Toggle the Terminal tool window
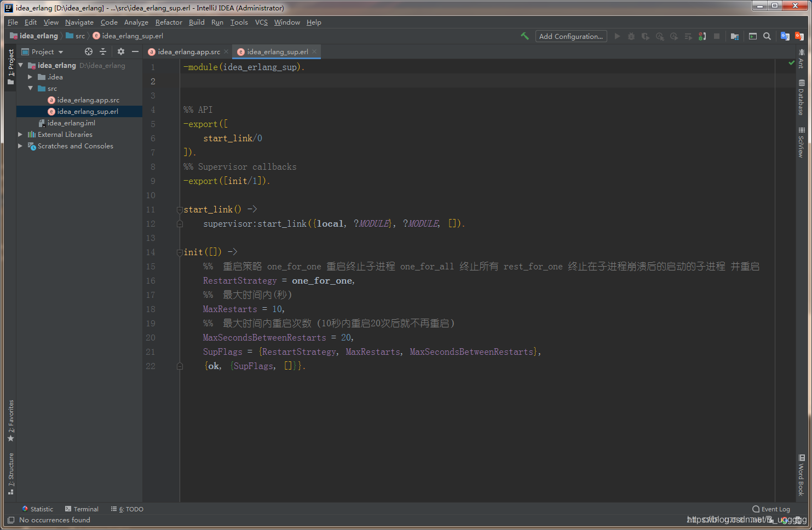The height and width of the screenshot is (530, 812). pos(82,509)
